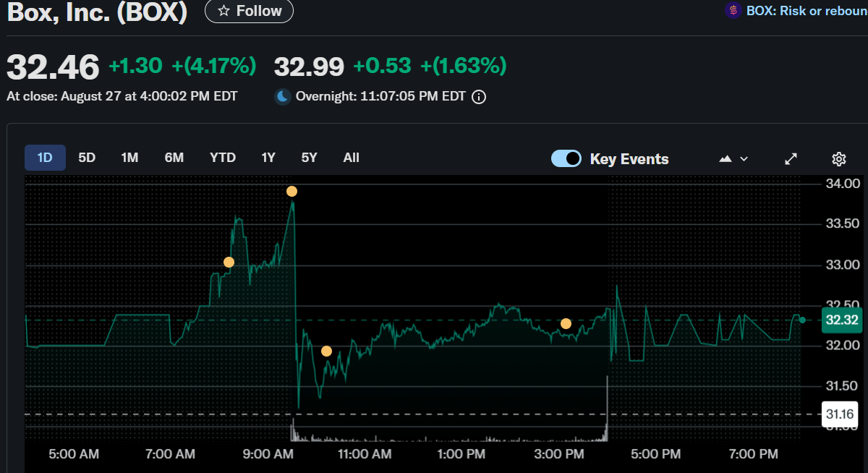
Task: Open the BOX: Risk or rebound link
Action: (x=807, y=11)
